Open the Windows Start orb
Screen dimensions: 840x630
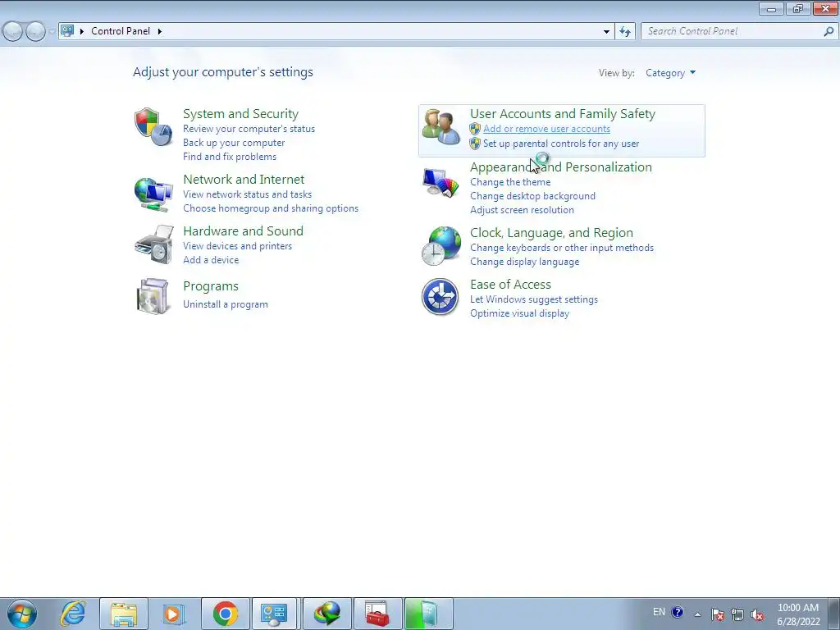(x=22, y=614)
